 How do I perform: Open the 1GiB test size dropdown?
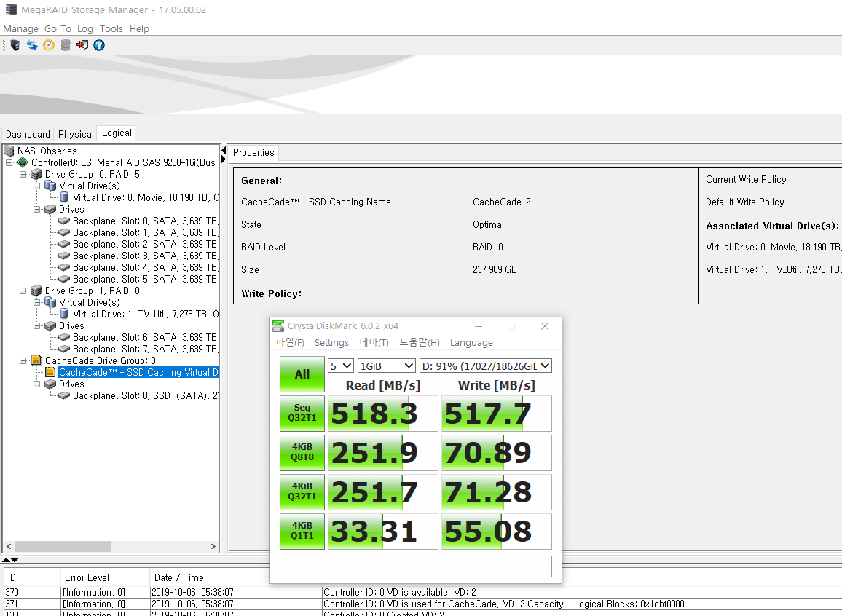click(387, 366)
